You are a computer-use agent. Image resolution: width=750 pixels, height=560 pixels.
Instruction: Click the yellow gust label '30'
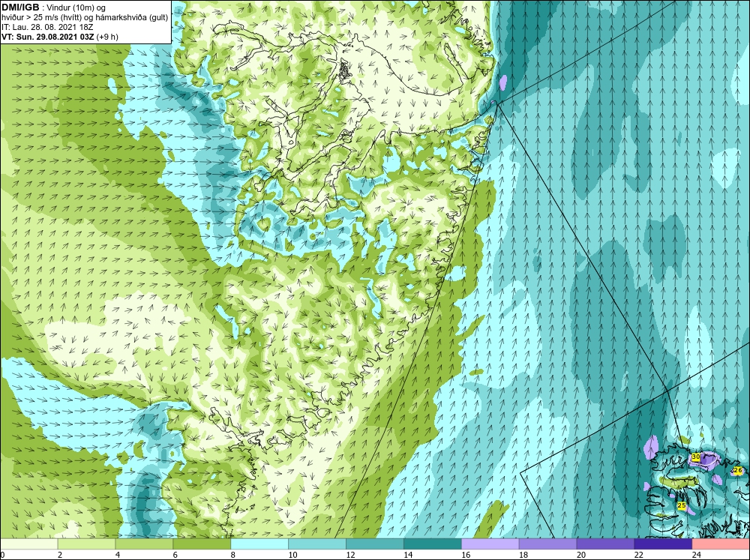[696, 457]
